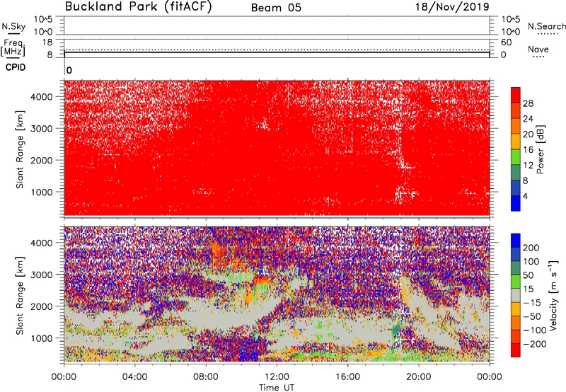The height and width of the screenshot is (392, 566).
Task: Click the 'Power [dB]' colorbar label
Action: pyautogui.click(x=540, y=149)
